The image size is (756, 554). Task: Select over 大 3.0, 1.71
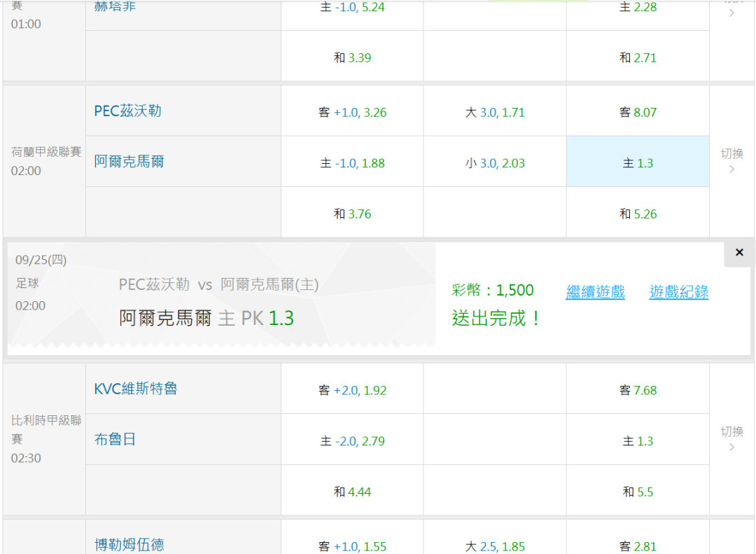[495, 112]
